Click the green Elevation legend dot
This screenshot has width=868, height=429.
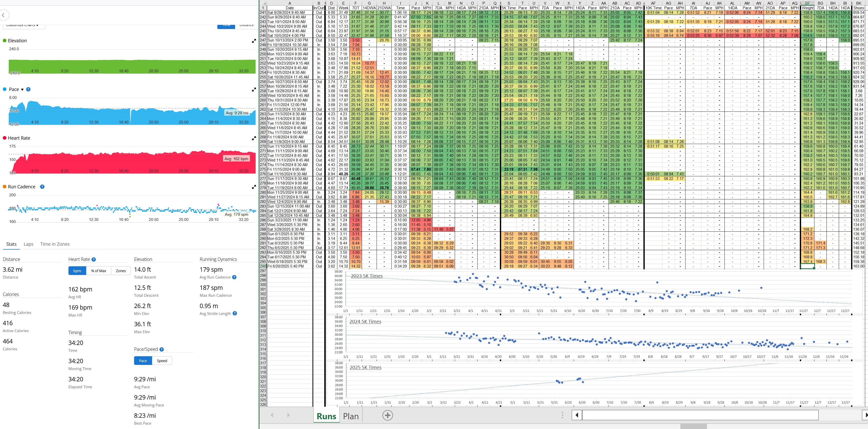click(x=5, y=41)
